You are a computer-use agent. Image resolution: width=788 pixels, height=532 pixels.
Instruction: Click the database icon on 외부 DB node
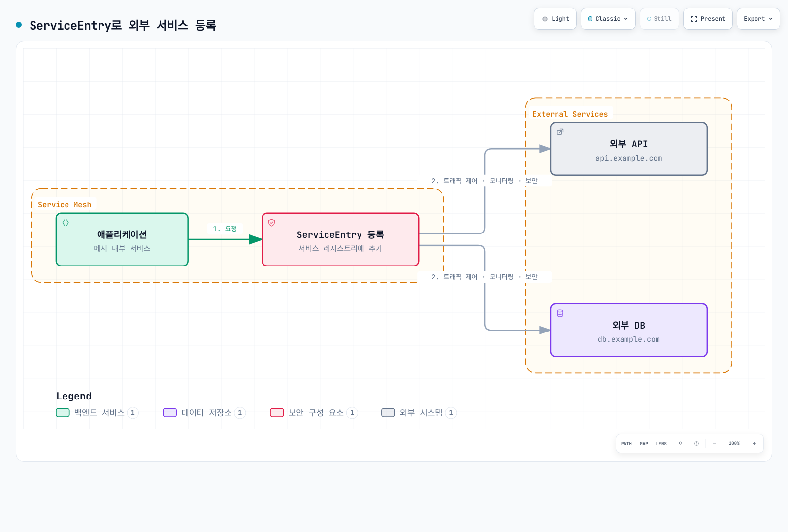[x=560, y=313]
